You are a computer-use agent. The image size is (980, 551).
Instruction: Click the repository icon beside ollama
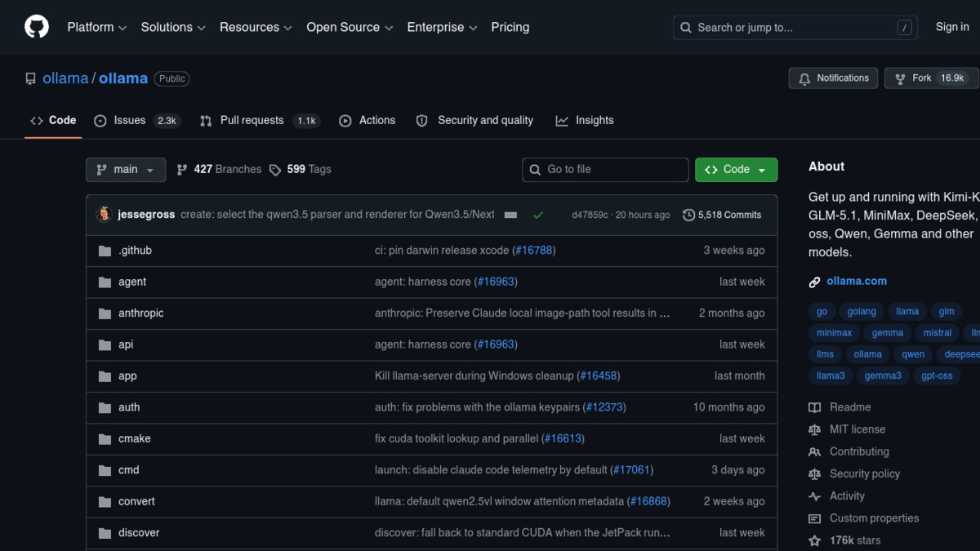(x=30, y=79)
